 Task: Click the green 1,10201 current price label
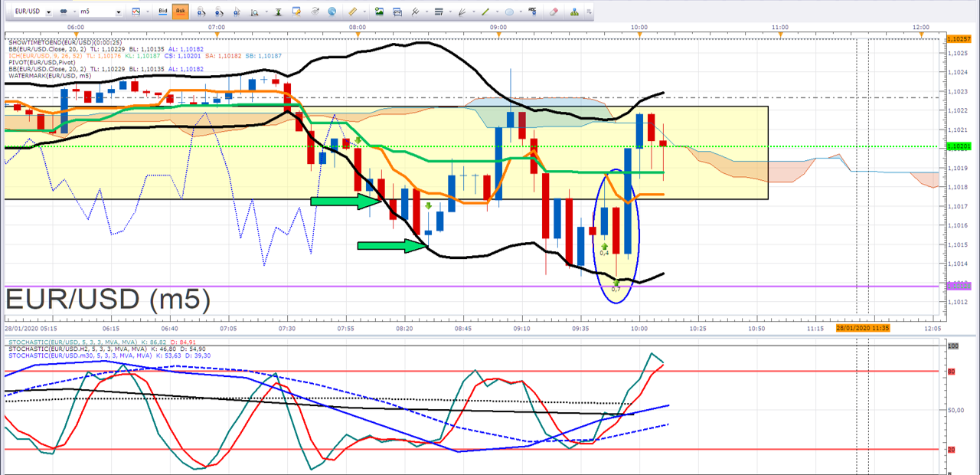(958, 146)
